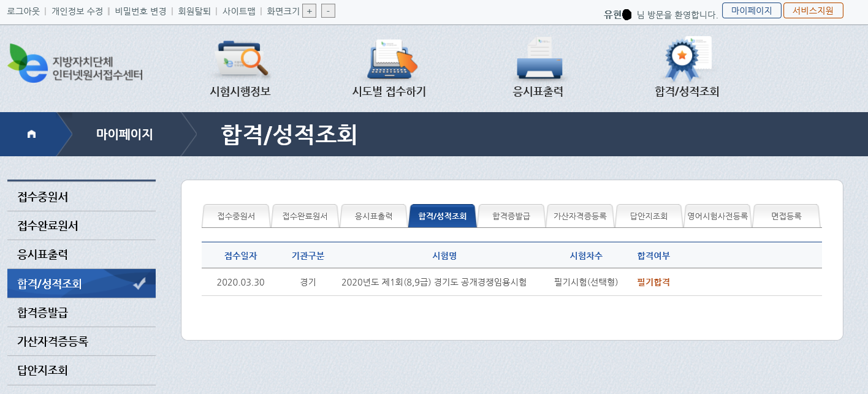Open the 사이트맵 link
The width and height of the screenshot is (868, 394).
[x=239, y=11]
